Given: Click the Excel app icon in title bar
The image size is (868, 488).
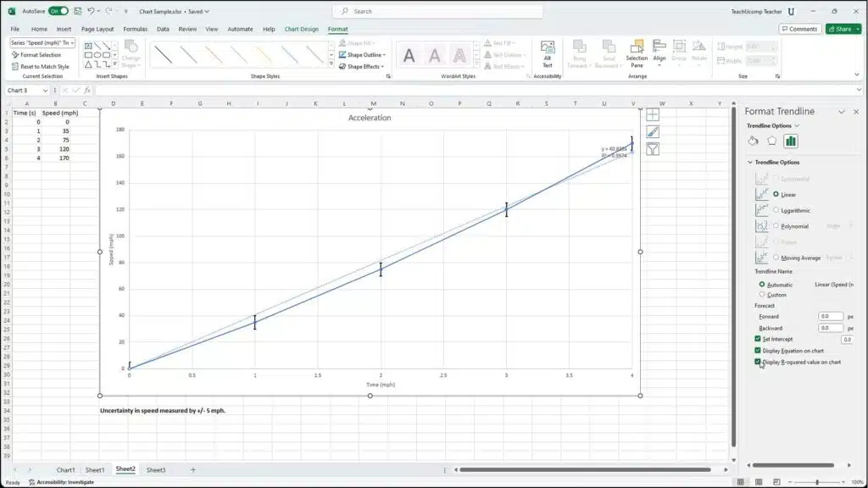Looking at the screenshot, I should (x=12, y=11).
